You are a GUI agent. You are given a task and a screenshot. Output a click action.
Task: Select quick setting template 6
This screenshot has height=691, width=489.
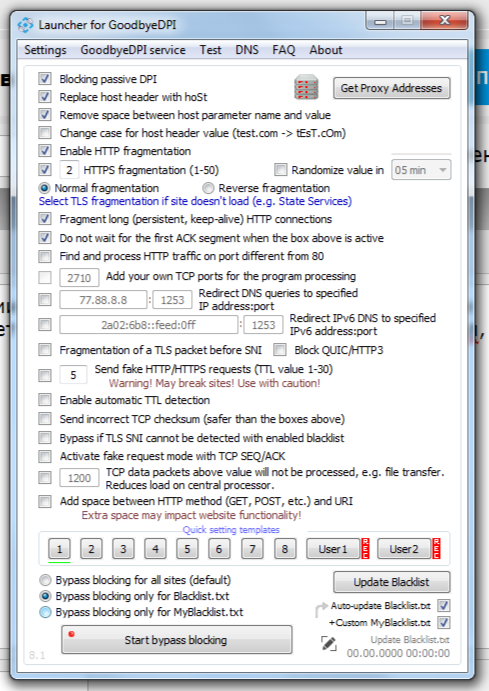coord(219,549)
